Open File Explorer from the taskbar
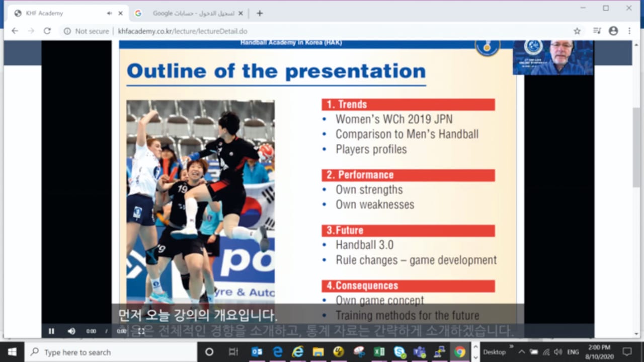 click(318, 352)
